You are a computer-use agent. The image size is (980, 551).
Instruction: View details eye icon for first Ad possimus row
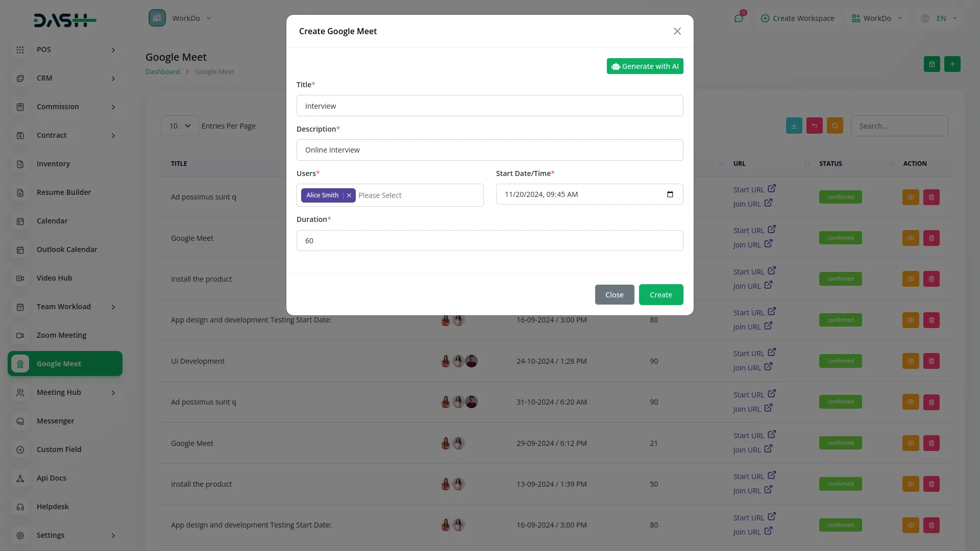tap(910, 197)
